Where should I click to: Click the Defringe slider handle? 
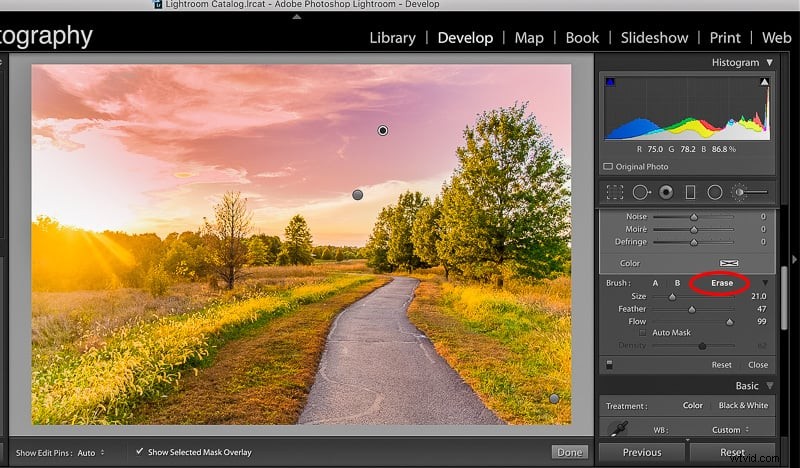[x=694, y=243]
